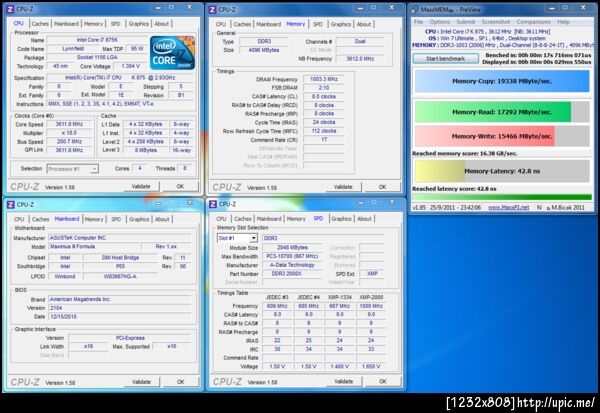This screenshot has height=413, width=600.
Task: Click the XMP-2000 frequency 1000 MHz cell
Action: (371, 306)
